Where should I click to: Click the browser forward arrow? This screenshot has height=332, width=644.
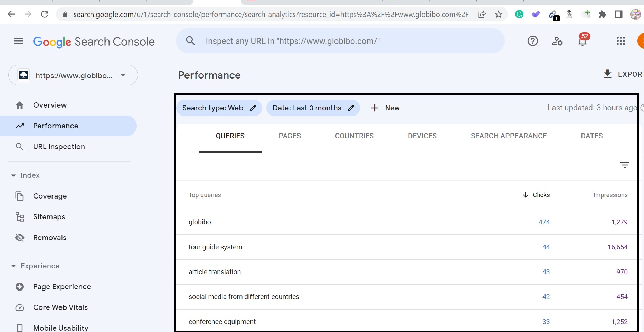28,14
